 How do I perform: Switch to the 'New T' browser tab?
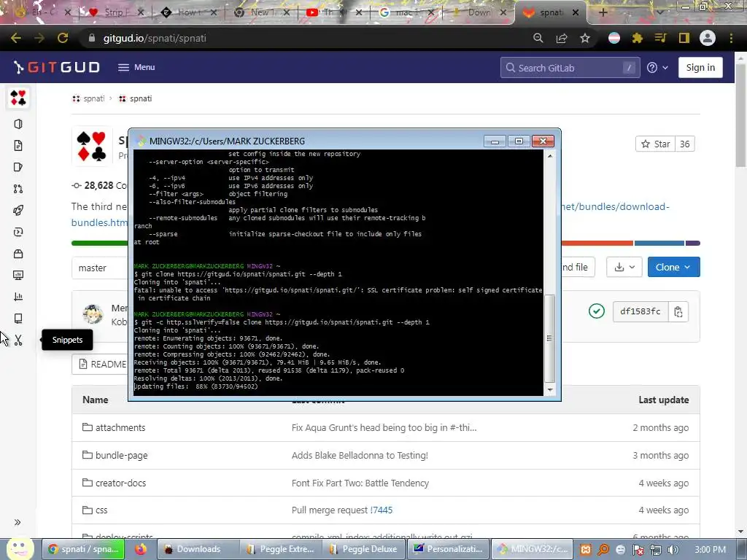(x=261, y=12)
